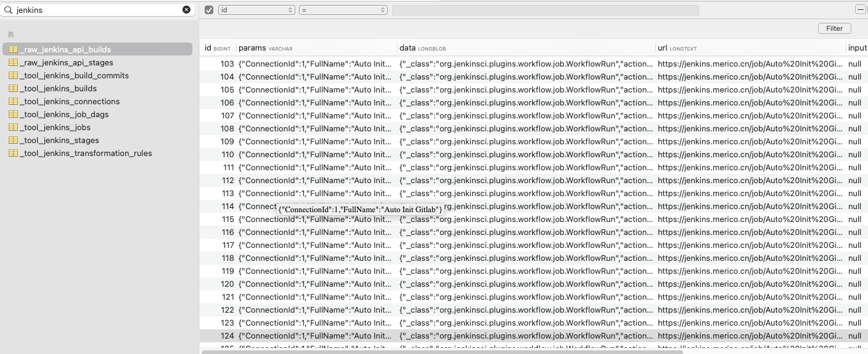
Task: Sort by the id column header
Action: 218,47
